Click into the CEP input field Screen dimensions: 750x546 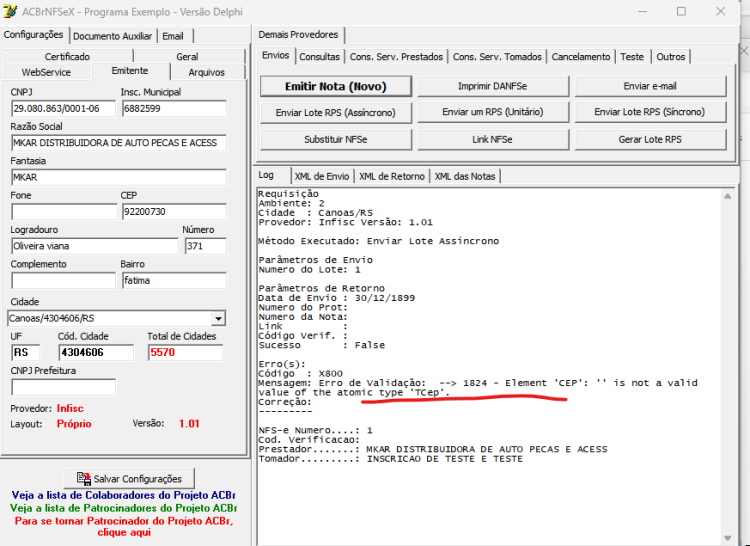[x=174, y=212]
